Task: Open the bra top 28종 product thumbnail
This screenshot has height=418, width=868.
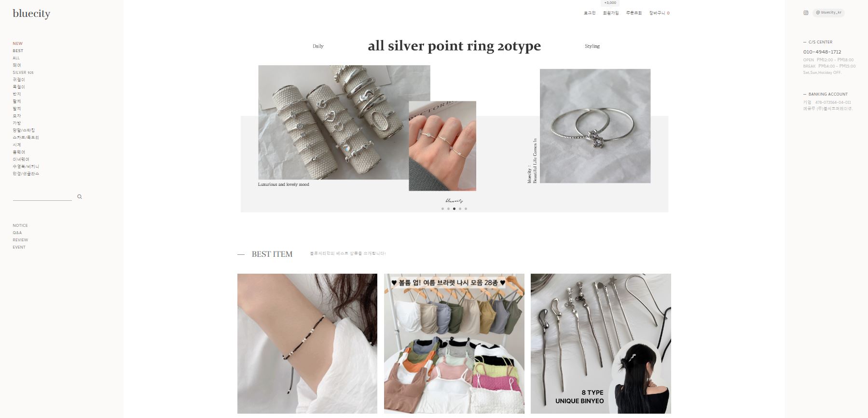Action: coord(454,344)
